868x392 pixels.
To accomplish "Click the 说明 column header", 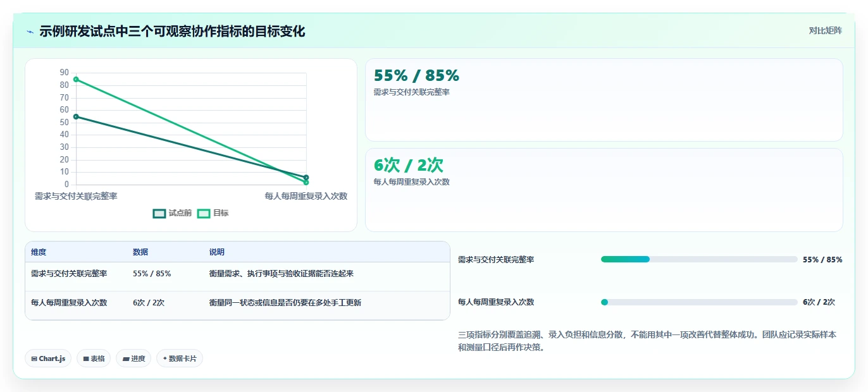I will pyautogui.click(x=217, y=252).
